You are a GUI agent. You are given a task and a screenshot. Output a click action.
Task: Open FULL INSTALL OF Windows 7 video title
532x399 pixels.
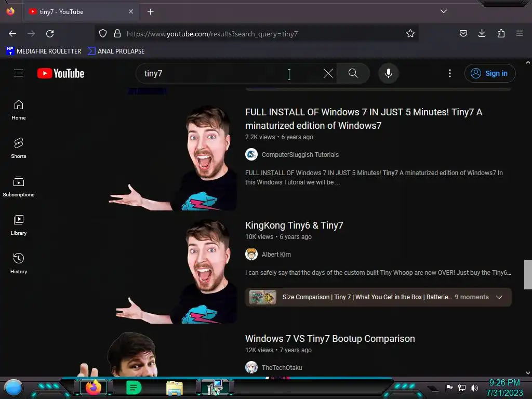pyautogui.click(x=364, y=119)
